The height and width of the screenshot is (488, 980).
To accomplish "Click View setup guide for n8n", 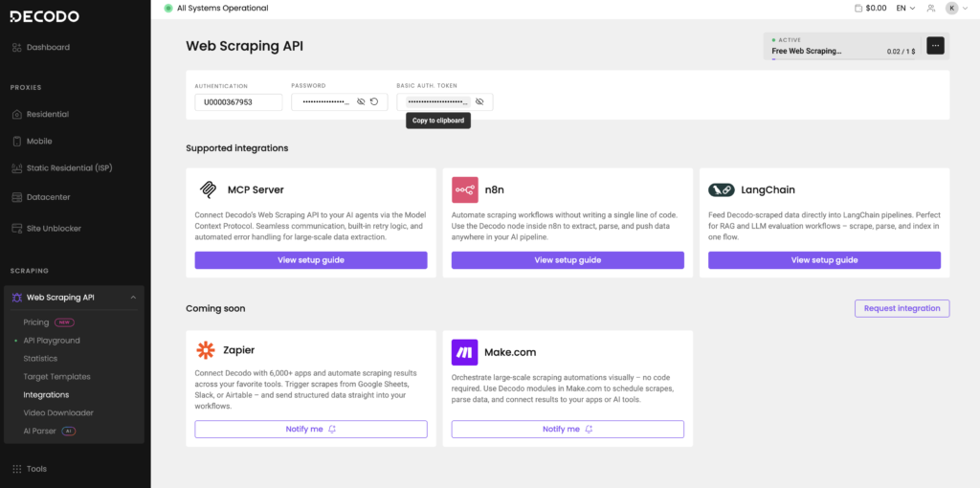I will coord(568,260).
